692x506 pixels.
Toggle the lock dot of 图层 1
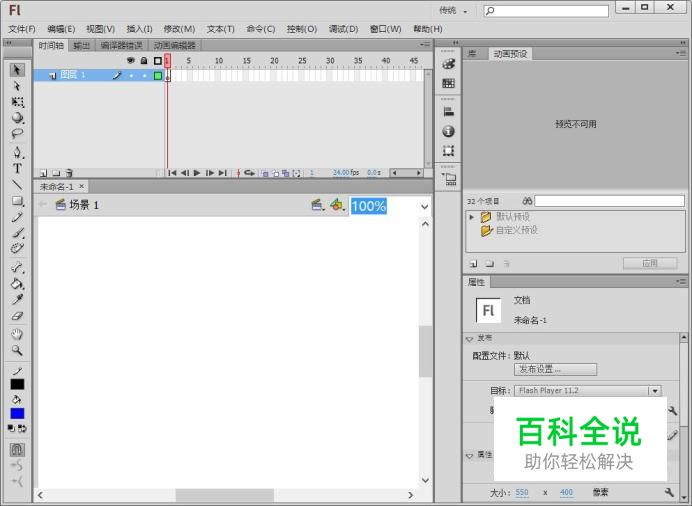point(144,76)
